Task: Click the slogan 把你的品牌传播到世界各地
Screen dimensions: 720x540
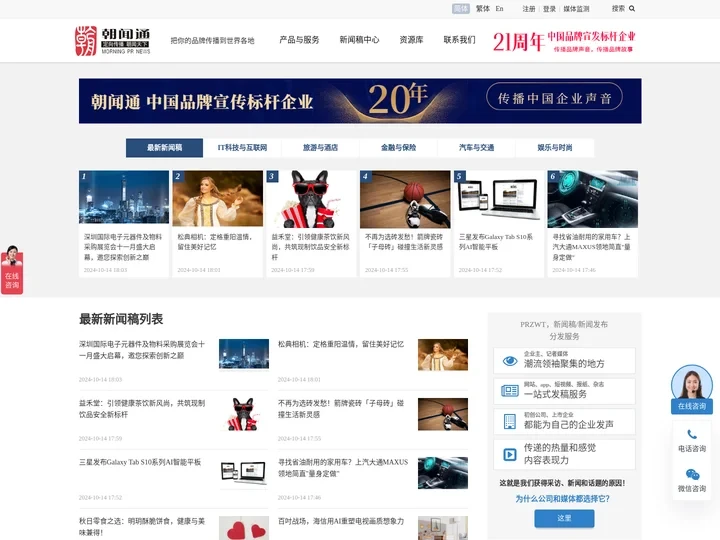Action: (212, 40)
